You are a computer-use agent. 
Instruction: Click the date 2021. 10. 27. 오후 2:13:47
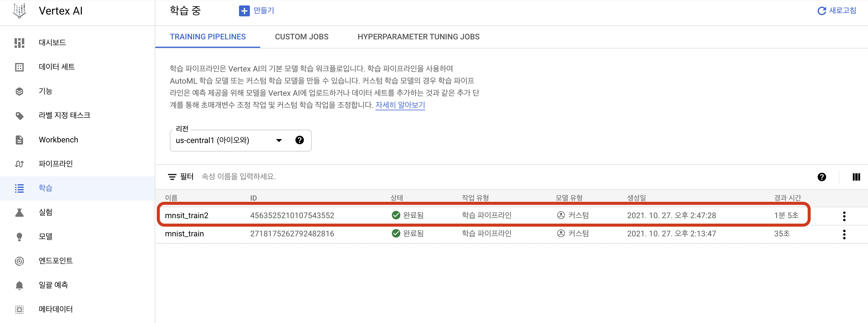[671, 234]
